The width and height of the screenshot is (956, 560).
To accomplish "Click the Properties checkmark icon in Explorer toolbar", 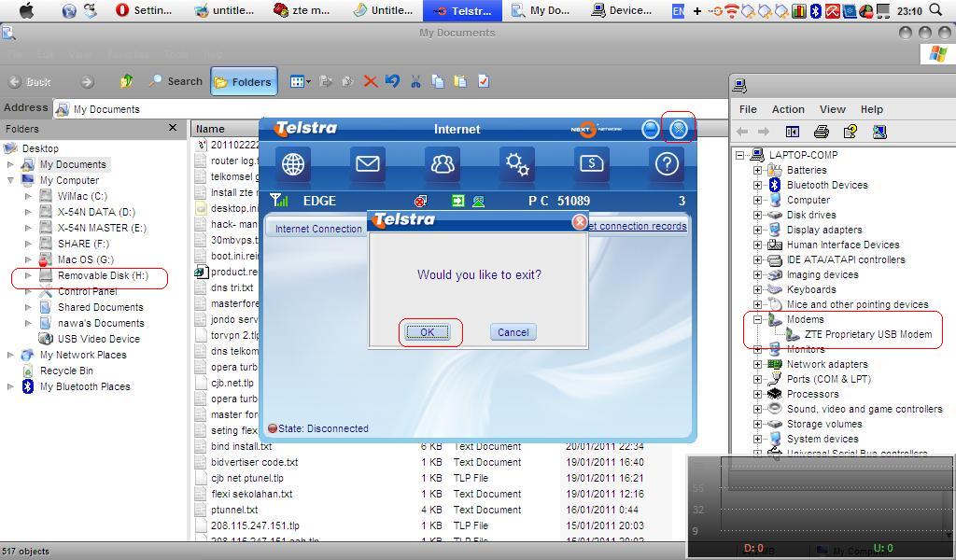I will (484, 81).
